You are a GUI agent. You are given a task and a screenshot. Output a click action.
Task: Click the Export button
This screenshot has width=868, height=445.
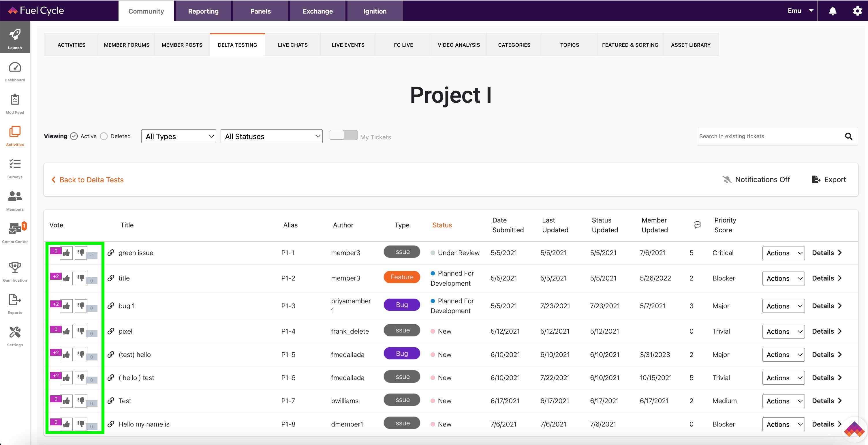(829, 179)
